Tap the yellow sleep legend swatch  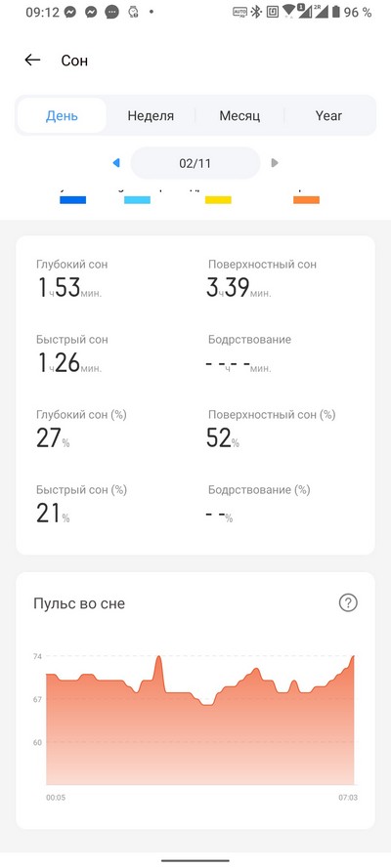[x=218, y=200]
